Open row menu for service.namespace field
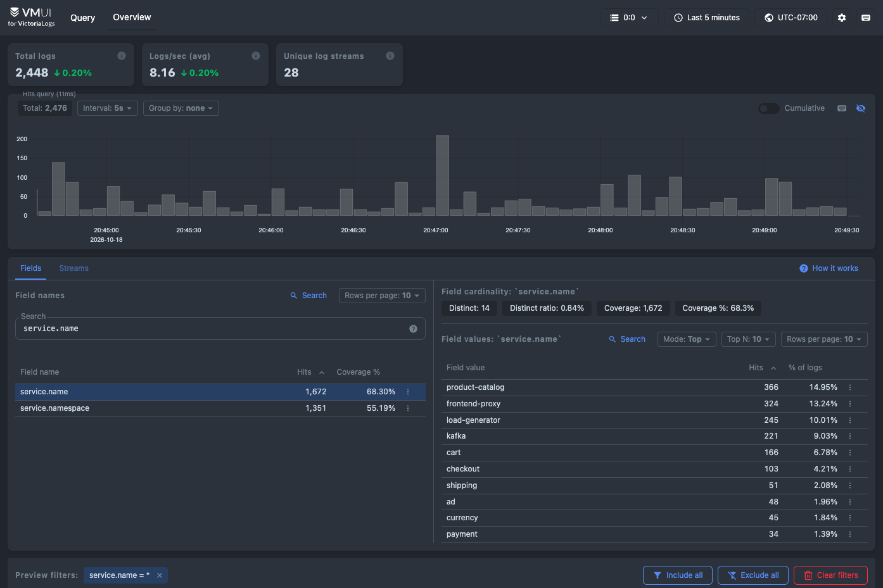This screenshot has width=883, height=588. coord(408,408)
